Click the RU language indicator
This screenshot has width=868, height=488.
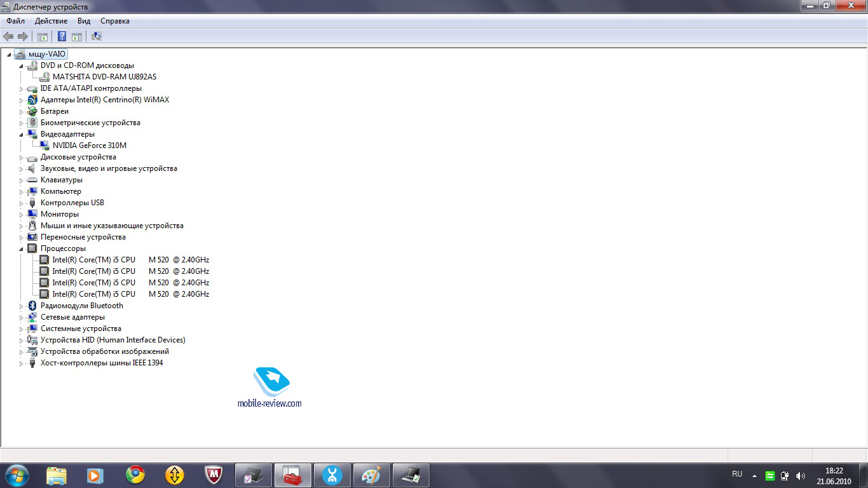tap(737, 474)
